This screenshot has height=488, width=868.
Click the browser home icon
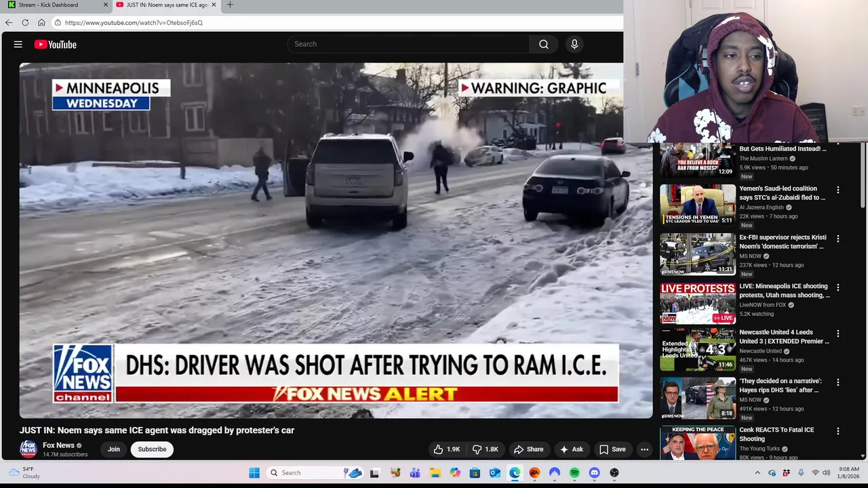pyautogui.click(x=41, y=22)
